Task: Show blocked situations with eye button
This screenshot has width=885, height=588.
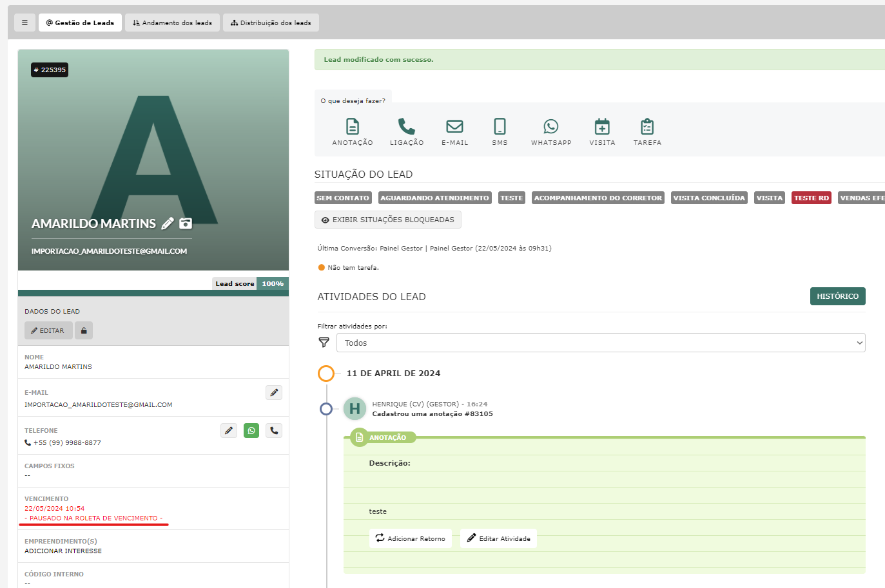Action: pos(388,220)
